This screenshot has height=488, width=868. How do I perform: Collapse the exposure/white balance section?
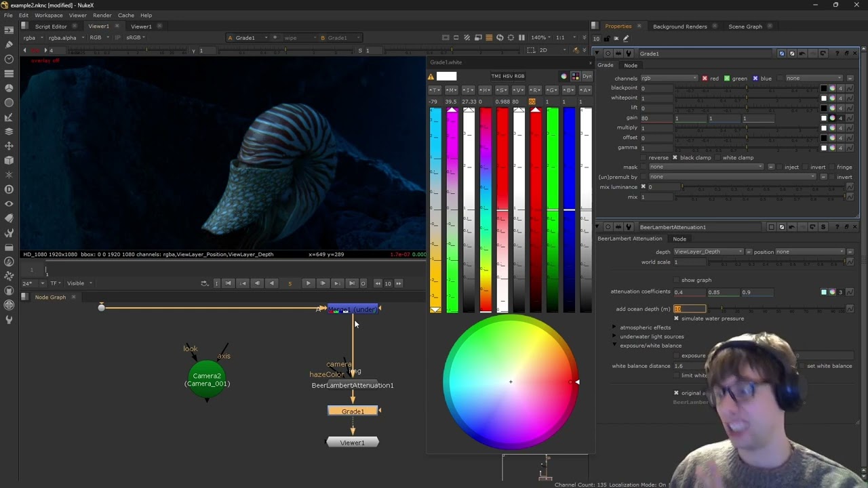tap(615, 346)
